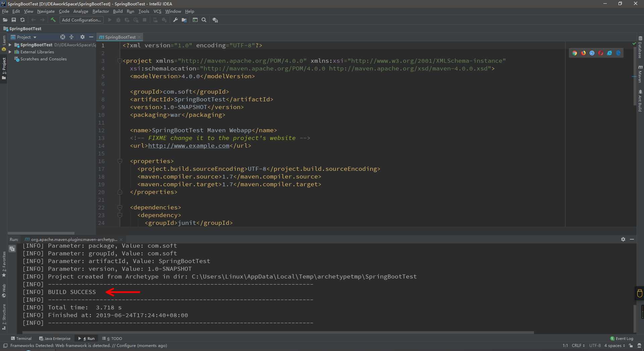Viewport: 644px width, 351px height.
Task: Open the Navigate menu
Action: tap(46, 11)
